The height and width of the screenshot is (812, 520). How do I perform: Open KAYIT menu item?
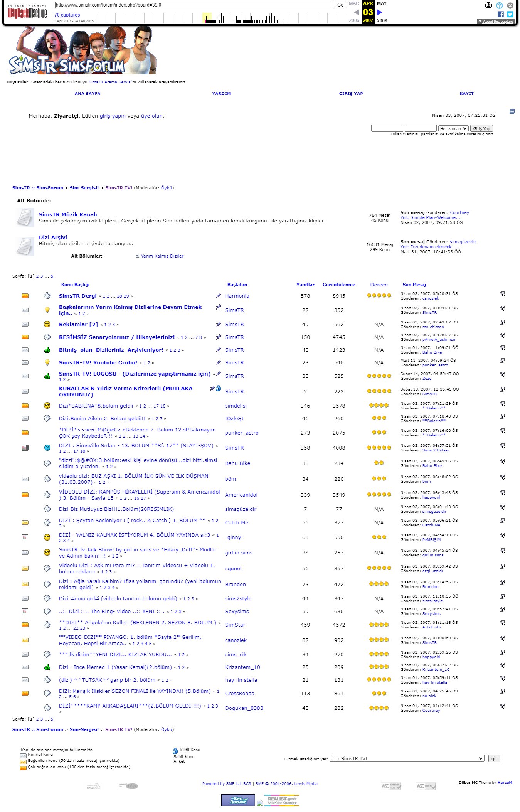coord(466,93)
